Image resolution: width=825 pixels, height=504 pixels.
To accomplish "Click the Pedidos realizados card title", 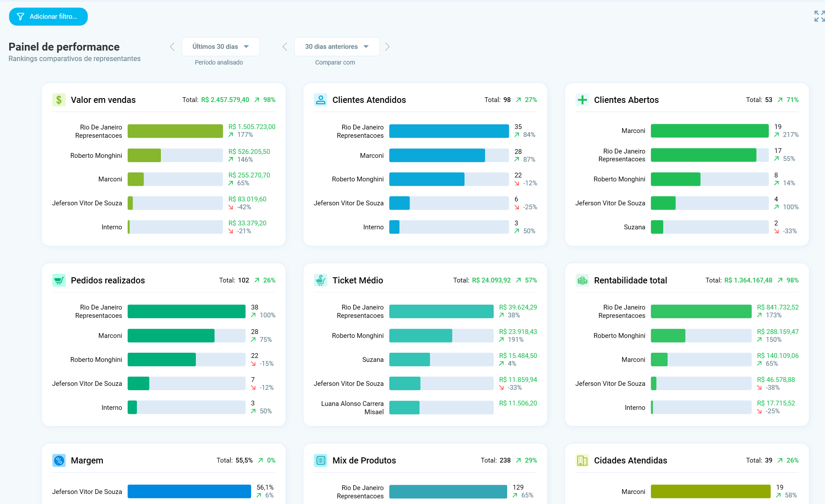I will click(108, 280).
